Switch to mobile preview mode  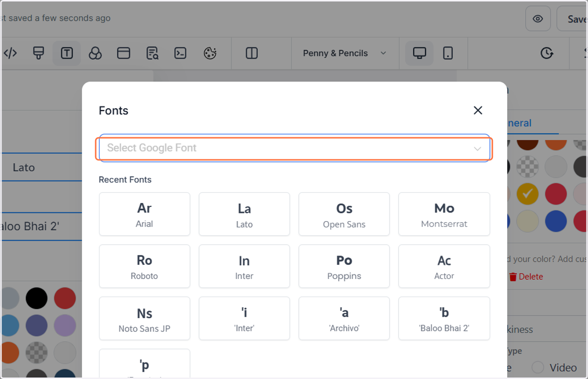[448, 53]
